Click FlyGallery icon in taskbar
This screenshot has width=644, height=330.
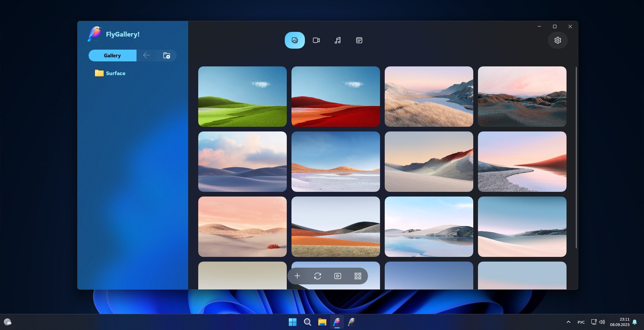pos(337,322)
